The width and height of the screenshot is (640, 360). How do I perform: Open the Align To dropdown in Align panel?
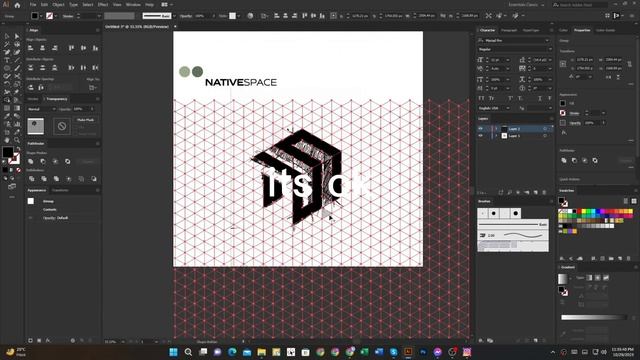click(x=93, y=87)
